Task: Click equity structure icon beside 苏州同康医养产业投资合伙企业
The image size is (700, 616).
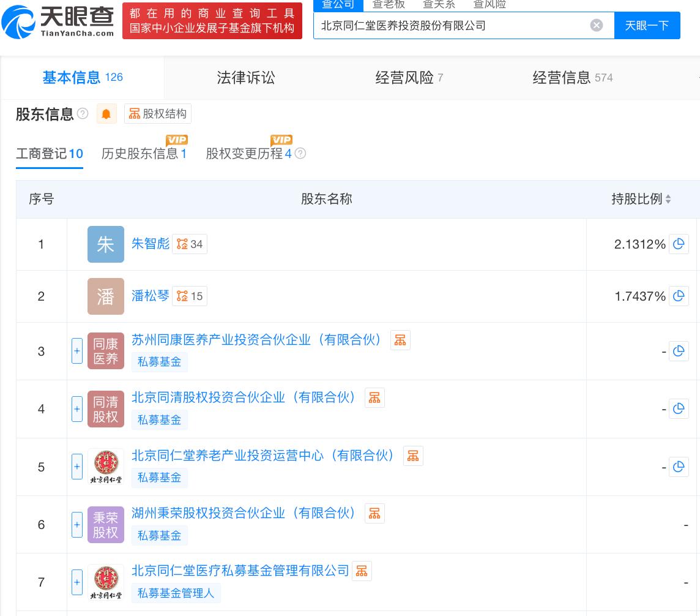Action: pos(400,340)
